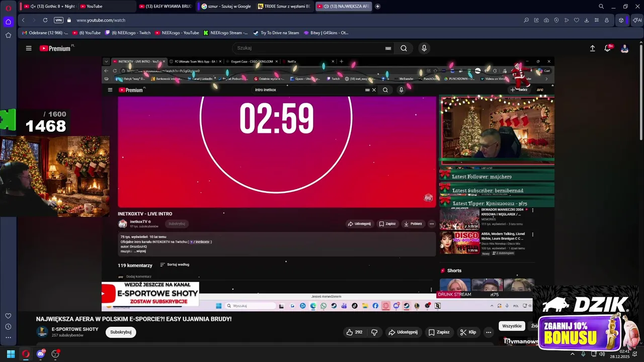Open the sidebar heart pinboards icon

[x=8, y=316]
